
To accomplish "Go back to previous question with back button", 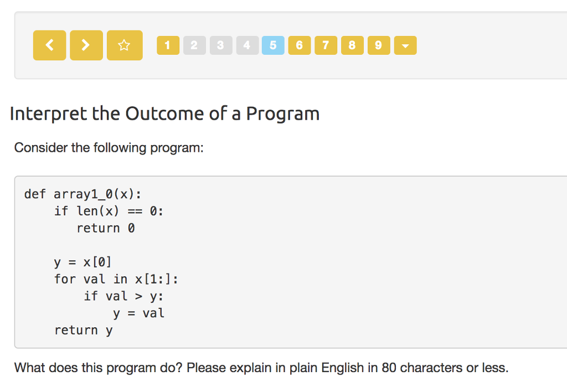I will [x=49, y=45].
